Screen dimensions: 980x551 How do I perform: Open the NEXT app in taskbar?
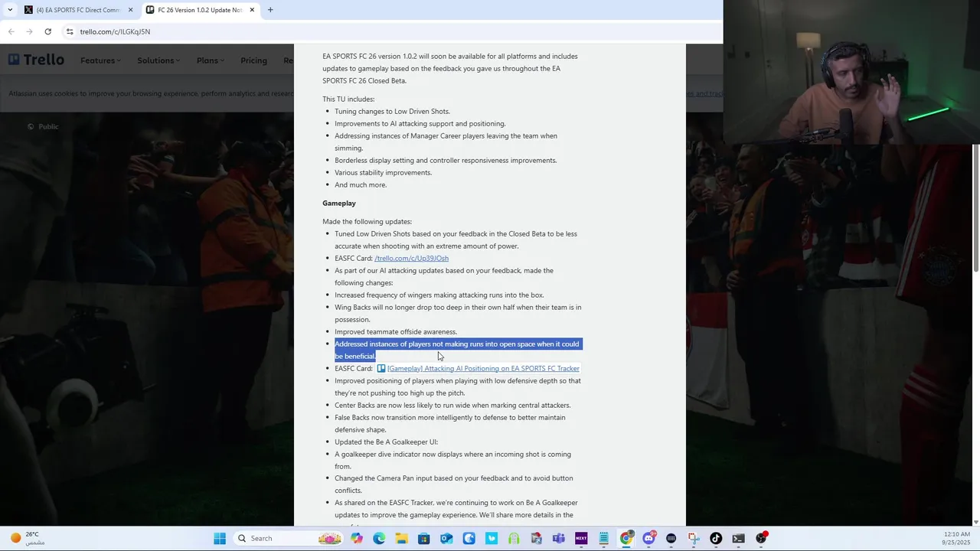click(x=581, y=538)
